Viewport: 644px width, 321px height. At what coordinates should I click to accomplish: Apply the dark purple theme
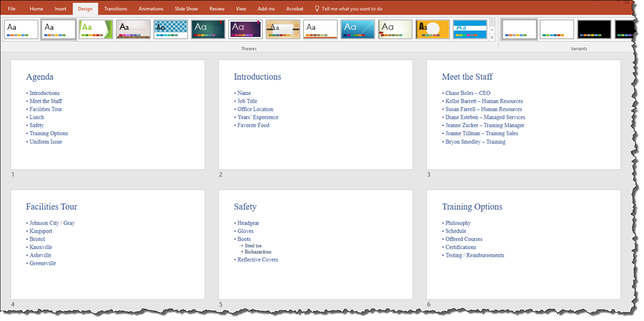pyautogui.click(x=245, y=30)
